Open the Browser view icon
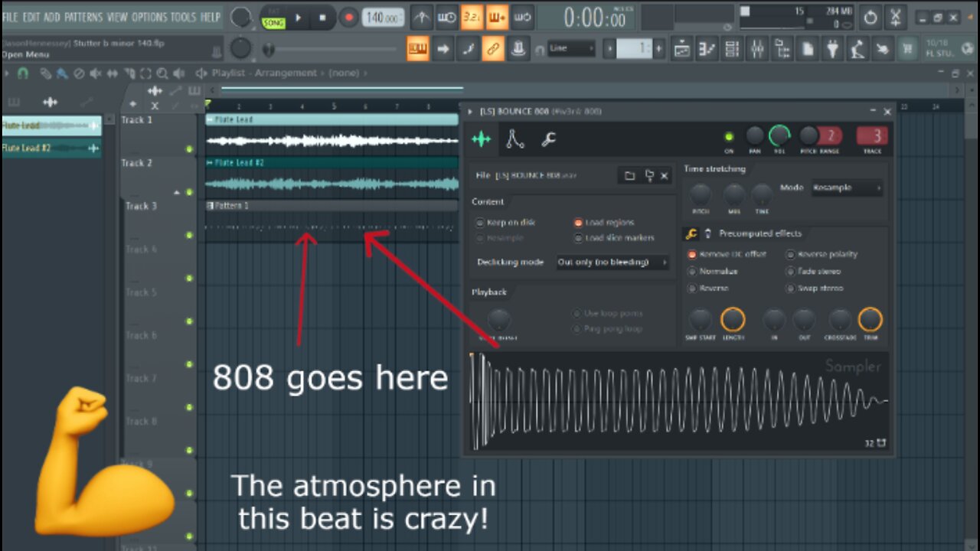 pos(782,49)
